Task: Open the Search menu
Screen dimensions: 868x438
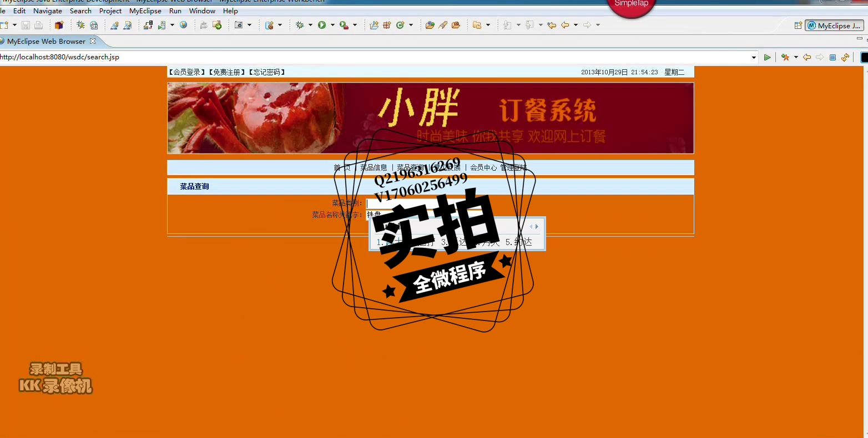Action: (x=80, y=11)
